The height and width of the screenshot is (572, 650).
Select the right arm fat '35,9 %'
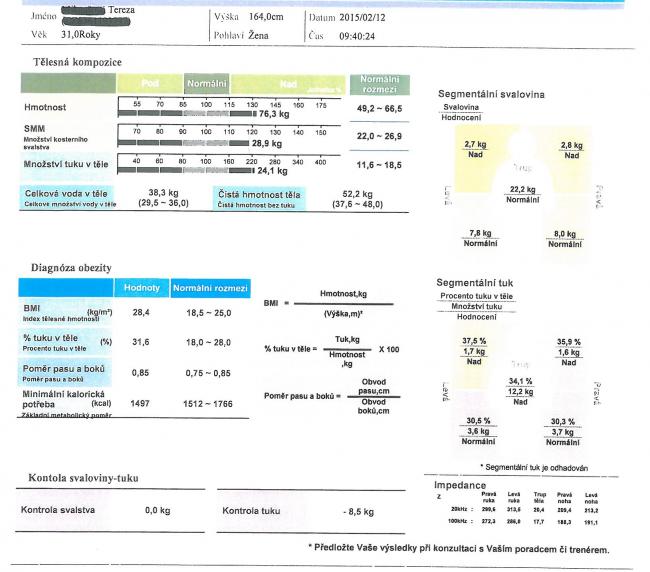(569, 342)
